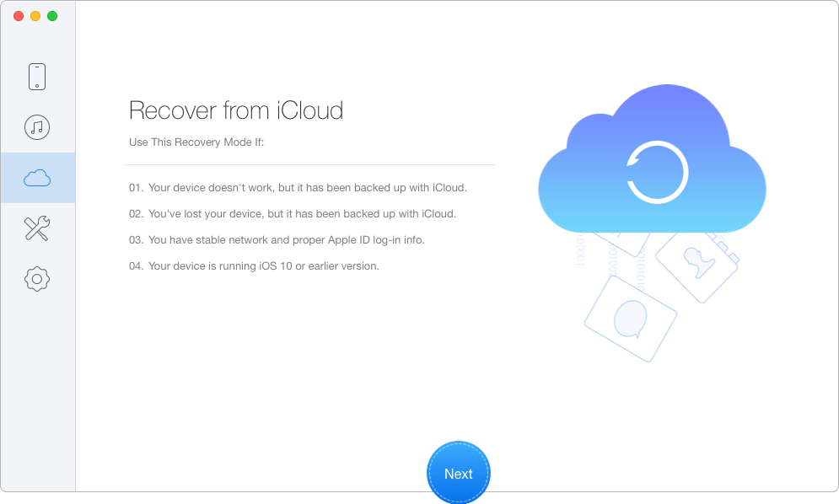Open iOS Repair Tools wrench icon
This screenshot has width=839, height=504.
pyautogui.click(x=37, y=228)
